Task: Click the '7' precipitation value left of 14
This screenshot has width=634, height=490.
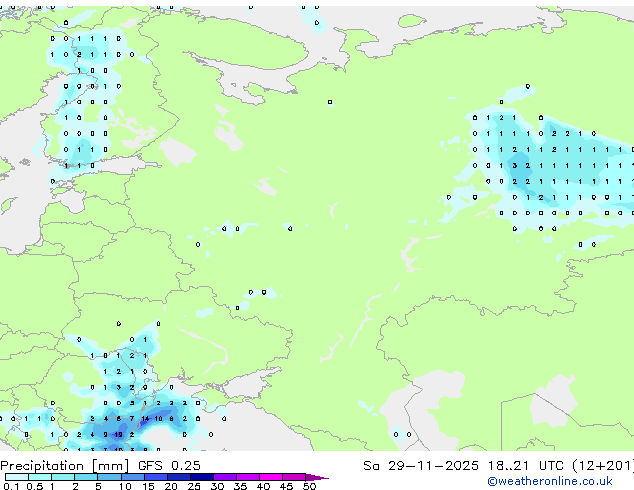Action: click(131, 419)
